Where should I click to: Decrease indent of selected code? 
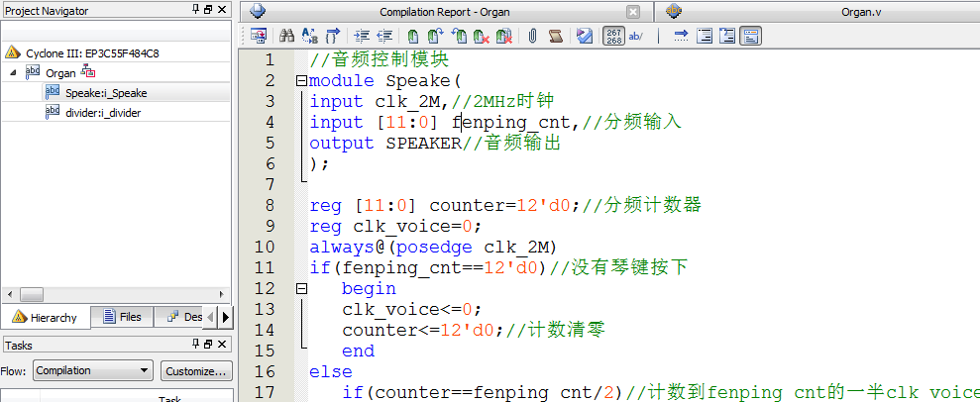pyautogui.click(x=385, y=36)
